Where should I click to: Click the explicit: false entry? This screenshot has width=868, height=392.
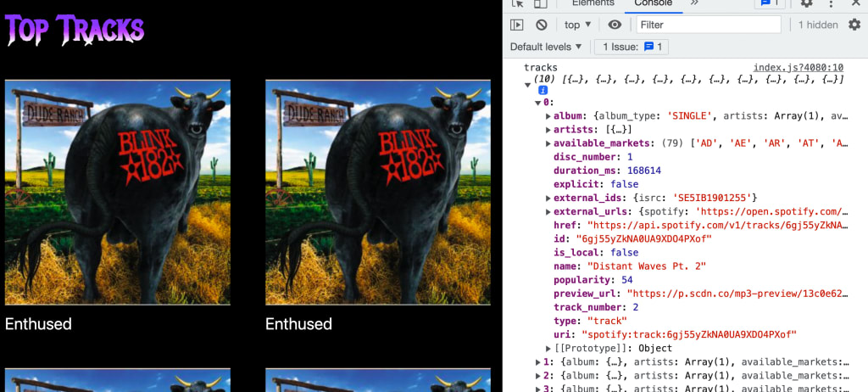point(596,184)
